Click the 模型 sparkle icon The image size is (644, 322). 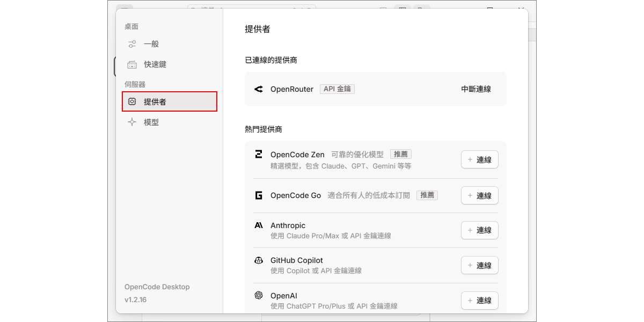tap(132, 122)
